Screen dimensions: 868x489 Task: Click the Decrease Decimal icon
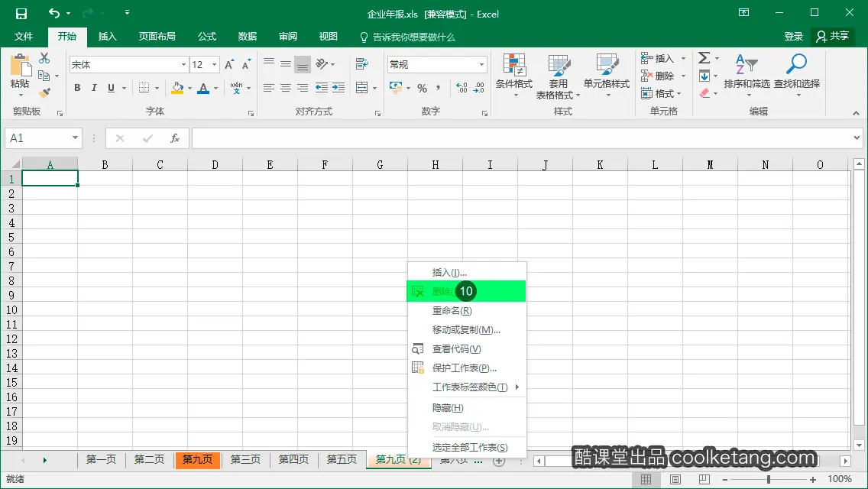479,88
